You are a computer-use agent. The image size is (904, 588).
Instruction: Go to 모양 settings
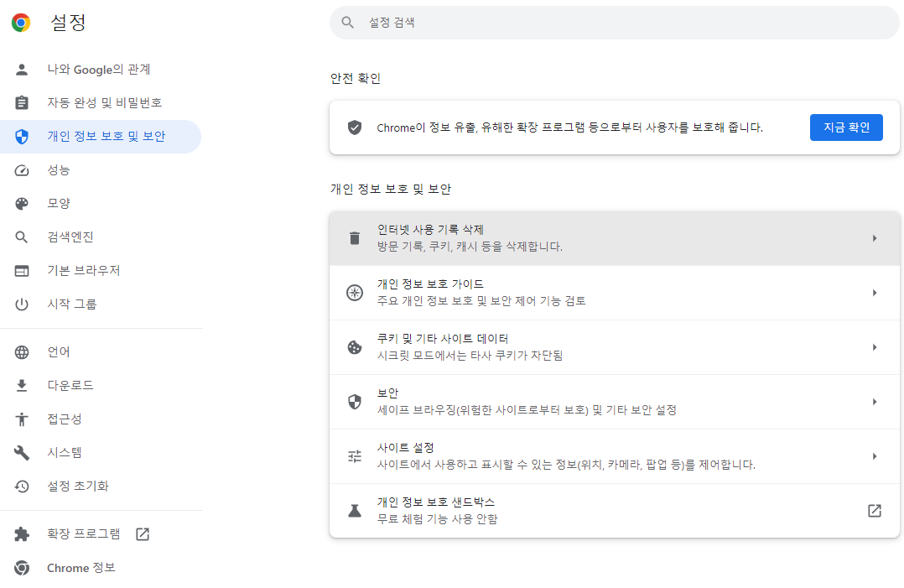pos(101,204)
